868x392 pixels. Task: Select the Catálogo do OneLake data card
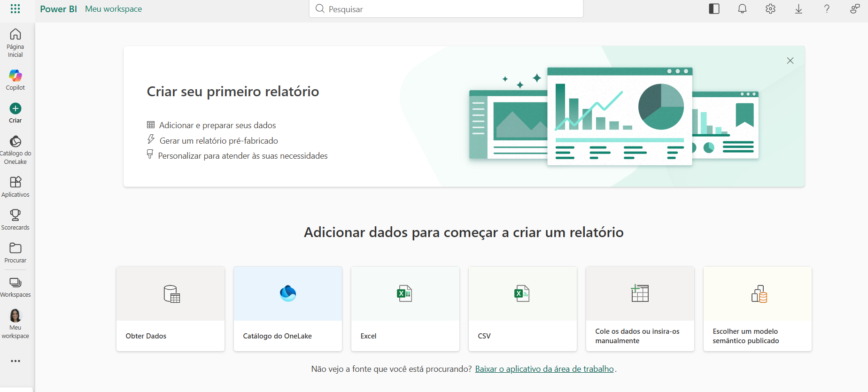click(288, 309)
